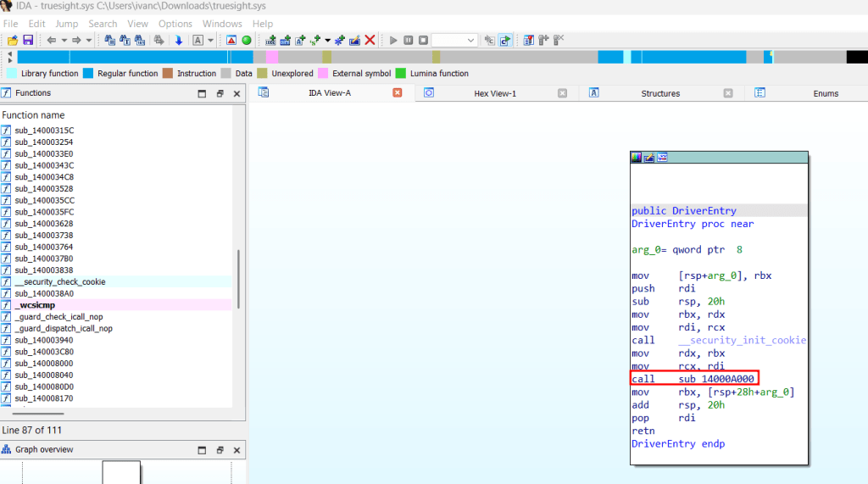Click the red X delete icon in toolbar
Viewport: 868px width, 484px height.
pyautogui.click(x=370, y=40)
